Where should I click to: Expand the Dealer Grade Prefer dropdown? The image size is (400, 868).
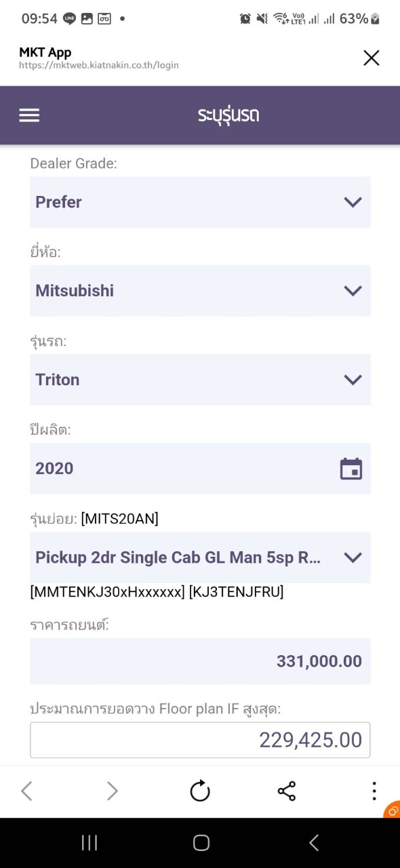pos(200,202)
